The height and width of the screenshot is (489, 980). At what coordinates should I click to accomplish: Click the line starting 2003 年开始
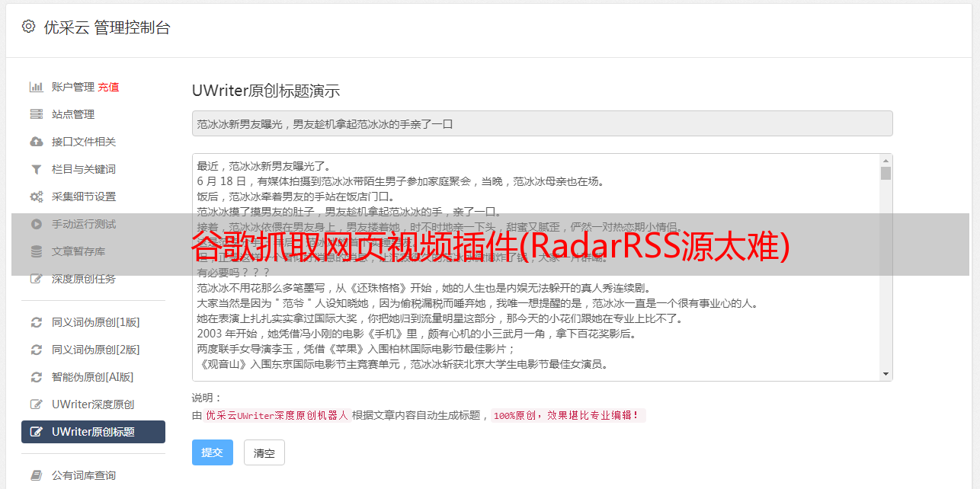[416, 334]
